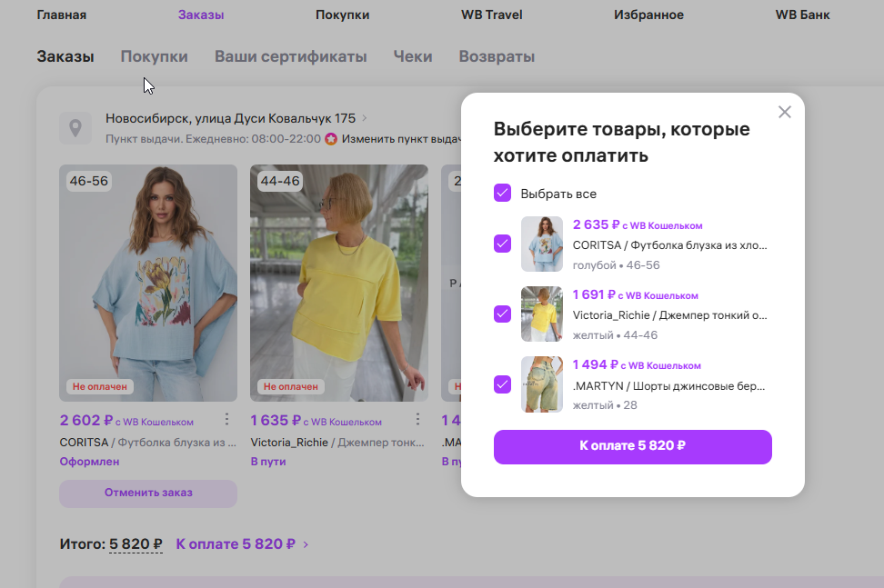884x588 pixels.
Task: Switch to the Покупки sub-tab
Action: [154, 56]
